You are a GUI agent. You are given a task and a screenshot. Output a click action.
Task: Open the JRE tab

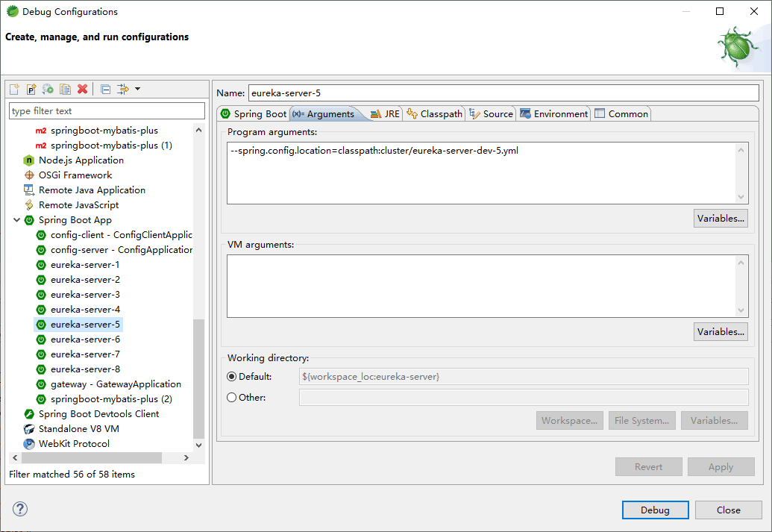pyautogui.click(x=385, y=114)
